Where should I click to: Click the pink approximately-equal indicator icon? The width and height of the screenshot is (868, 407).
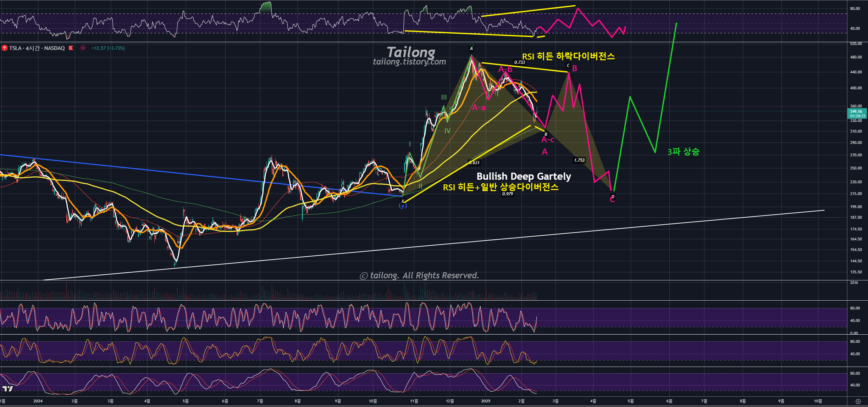click(x=83, y=48)
